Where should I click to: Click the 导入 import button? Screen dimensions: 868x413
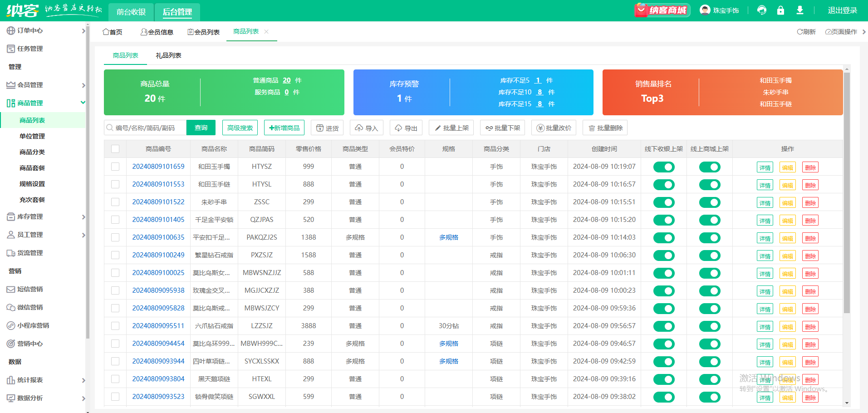[x=367, y=128]
